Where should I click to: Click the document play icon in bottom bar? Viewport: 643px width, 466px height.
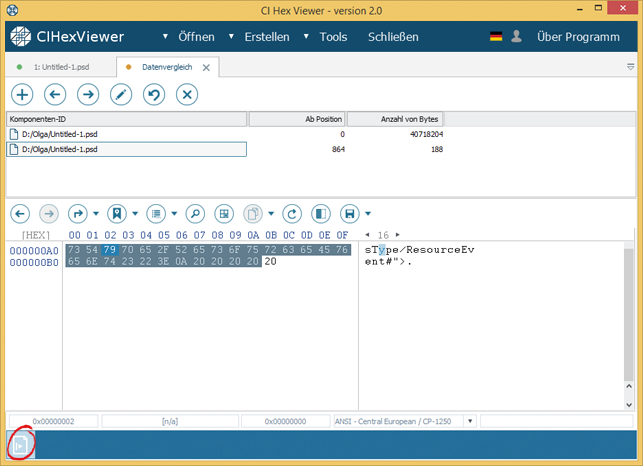click(20, 445)
